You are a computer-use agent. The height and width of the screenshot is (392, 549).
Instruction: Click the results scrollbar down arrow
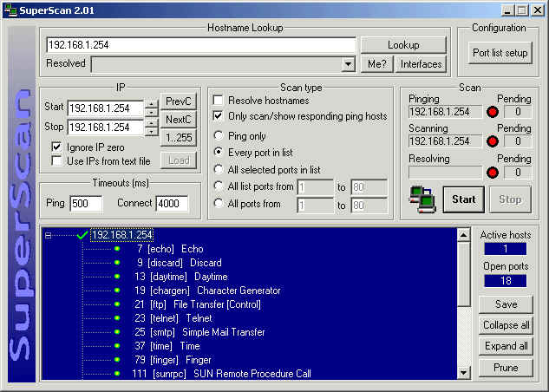click(x=463, y=372)
